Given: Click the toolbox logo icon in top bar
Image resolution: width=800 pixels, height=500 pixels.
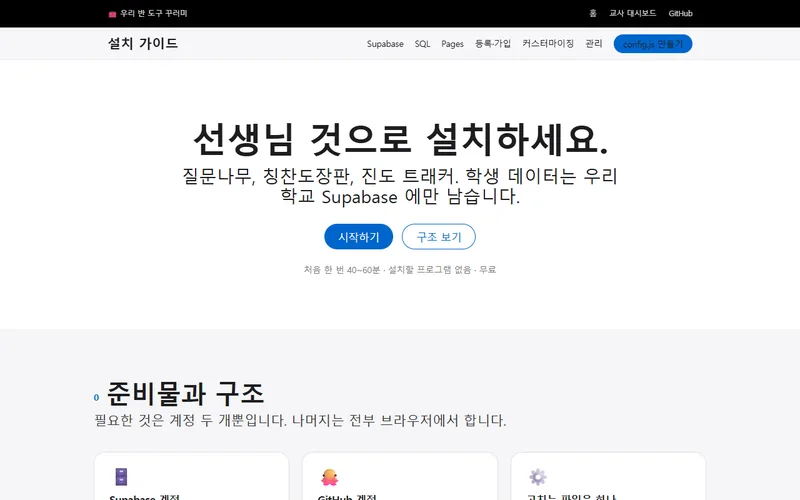Looking at the screenshot, I should (x=112, y=14).
